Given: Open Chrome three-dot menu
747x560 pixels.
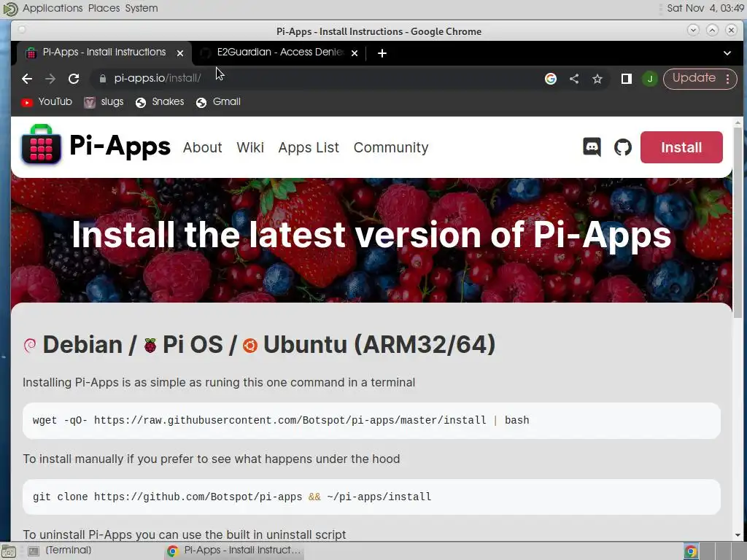Looking at the screenshot, I should (727, 79).
